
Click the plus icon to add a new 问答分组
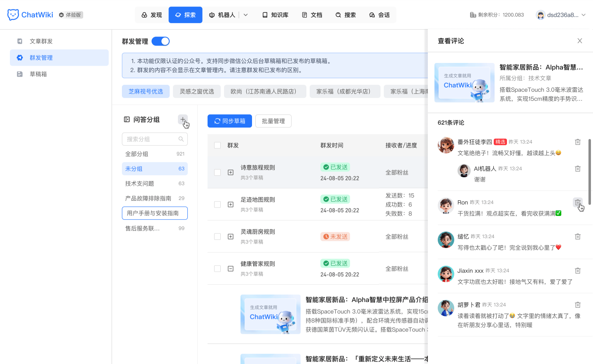coord(183,119)
